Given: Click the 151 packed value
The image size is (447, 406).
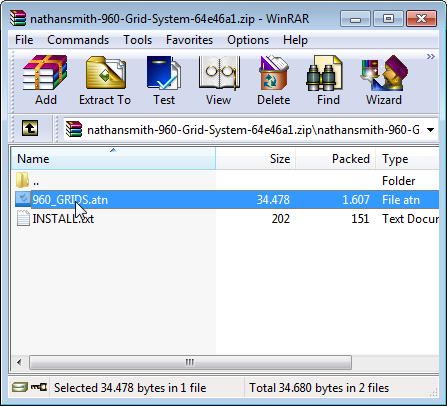Looking at the screenshot, I should coord(360,219).
